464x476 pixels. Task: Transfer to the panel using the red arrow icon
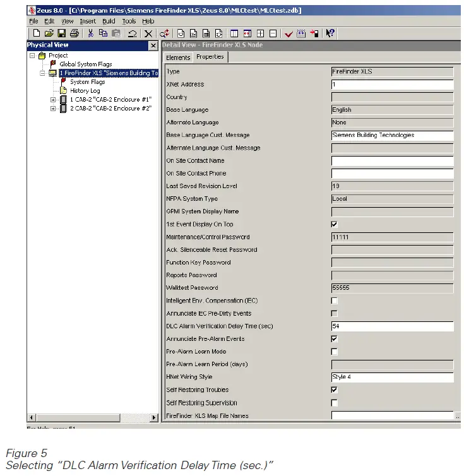[314, 33]
